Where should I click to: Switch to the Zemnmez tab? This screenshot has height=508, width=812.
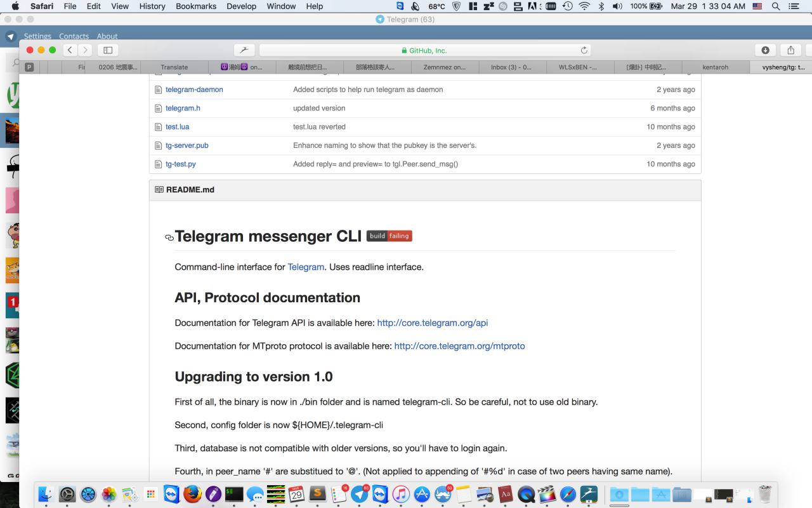pos(445,67)
